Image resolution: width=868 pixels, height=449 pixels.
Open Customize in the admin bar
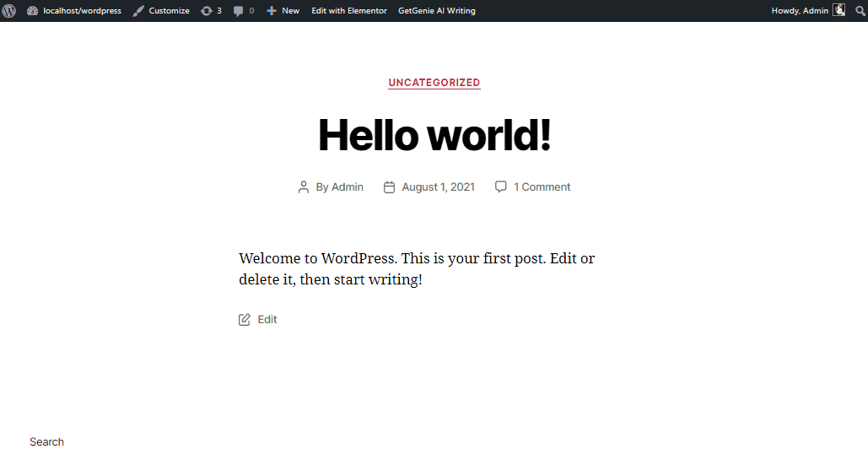161,10
